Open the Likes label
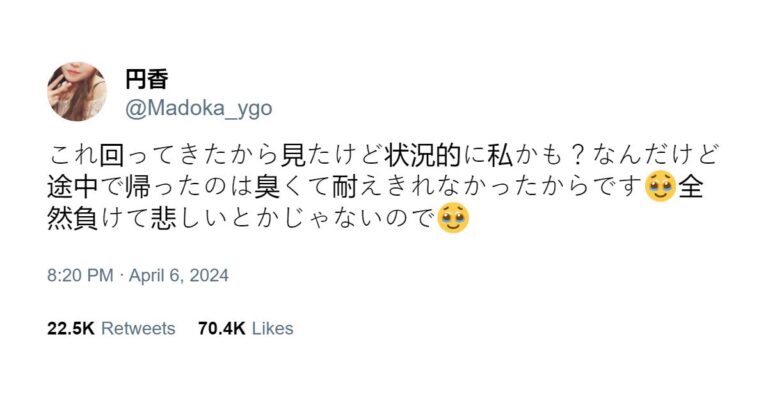Viewport: 768px width, 401px height. point(273,329)
